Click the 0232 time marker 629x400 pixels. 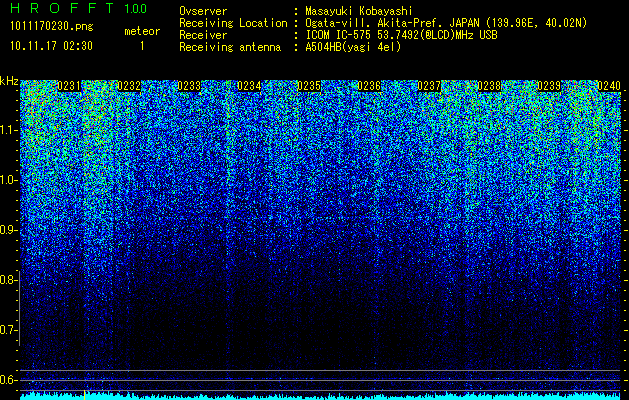129,86
